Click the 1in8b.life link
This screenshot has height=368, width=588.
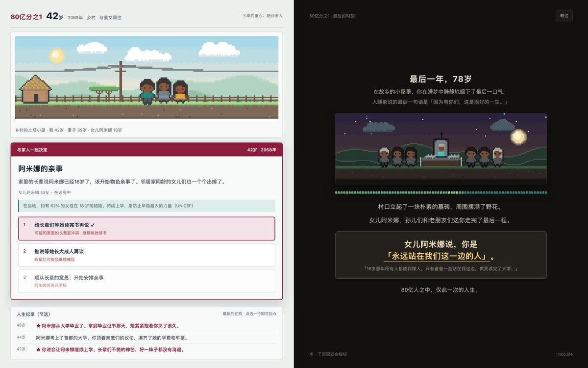point(564,354)
